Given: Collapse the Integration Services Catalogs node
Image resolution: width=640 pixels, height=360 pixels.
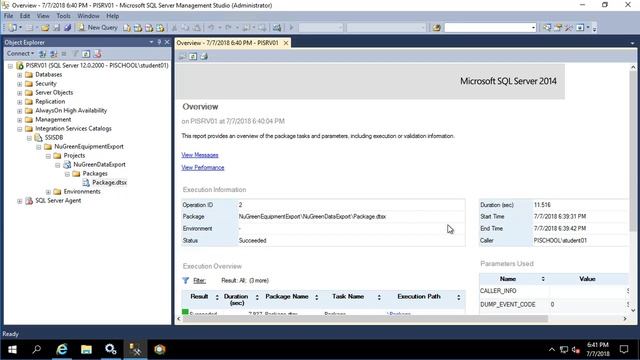Looking at the screenshot, I should [20, 129].
